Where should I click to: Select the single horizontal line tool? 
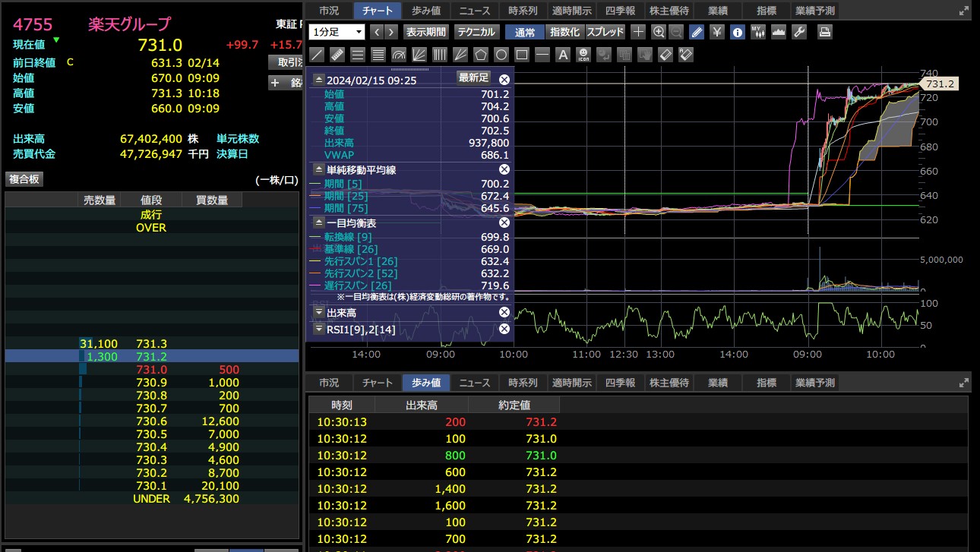(x=542, y=55)
